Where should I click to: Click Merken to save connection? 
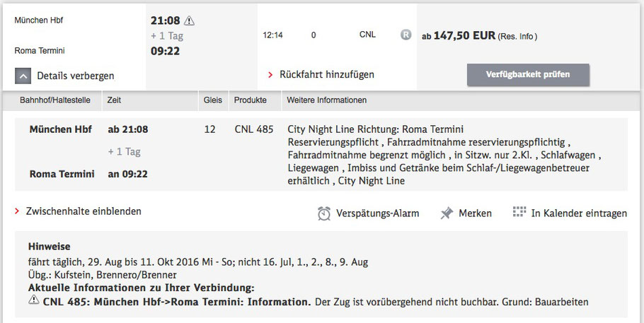click(475, 213)
